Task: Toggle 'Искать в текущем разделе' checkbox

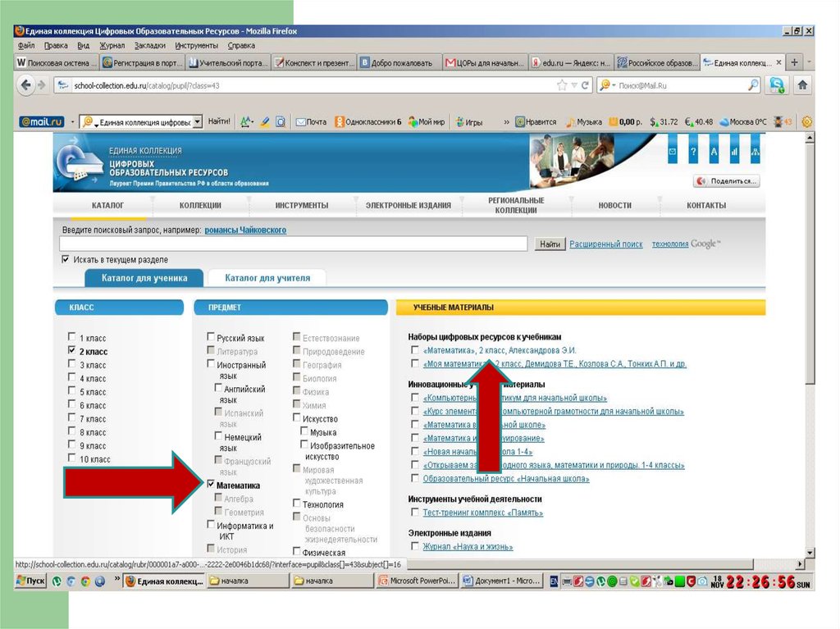Action: pyautogui.click(x=66, y=259)
